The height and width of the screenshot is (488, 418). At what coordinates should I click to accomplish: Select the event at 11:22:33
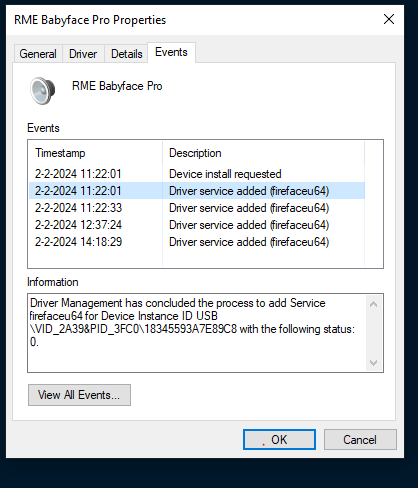coord(197,208)
